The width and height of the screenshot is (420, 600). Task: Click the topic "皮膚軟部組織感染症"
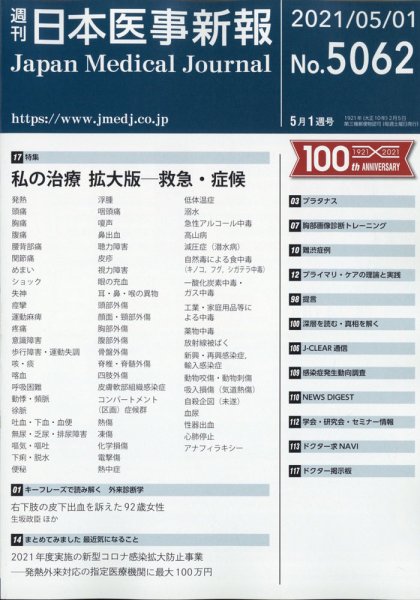click(x=132, y=387)
